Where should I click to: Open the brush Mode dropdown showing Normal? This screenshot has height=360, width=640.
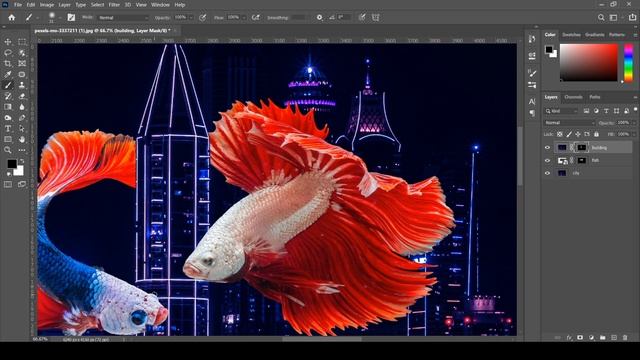point(123,18)
